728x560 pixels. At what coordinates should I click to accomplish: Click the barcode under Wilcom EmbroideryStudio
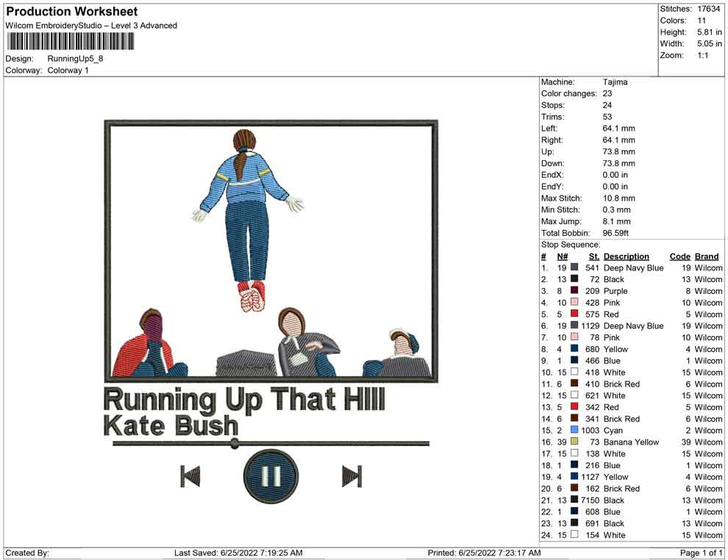70,41
